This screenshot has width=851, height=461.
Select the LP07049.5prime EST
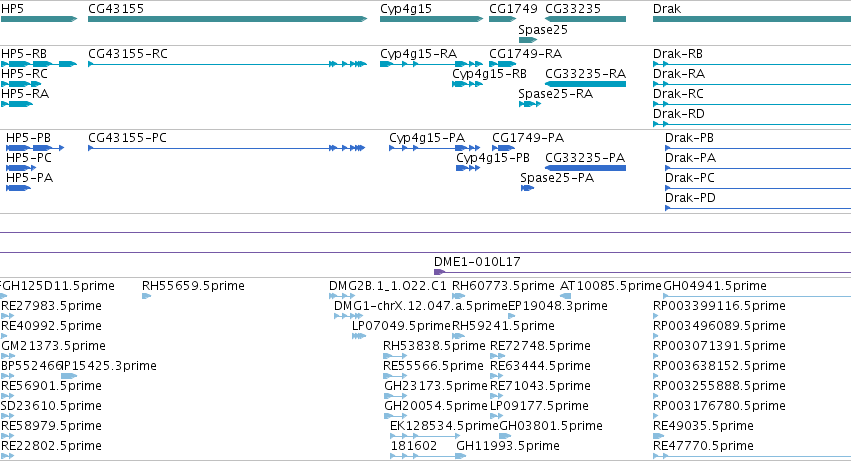coord(359,336)
